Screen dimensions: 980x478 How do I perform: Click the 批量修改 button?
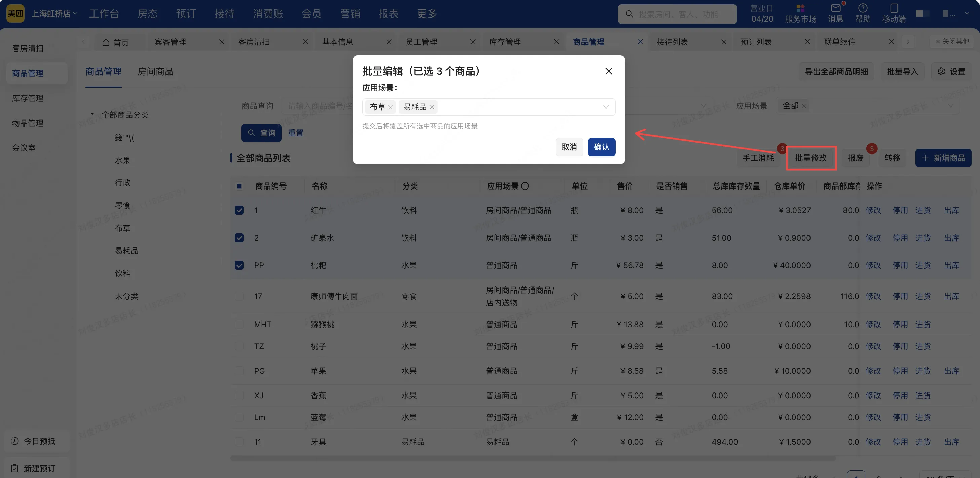coord(811,158)
